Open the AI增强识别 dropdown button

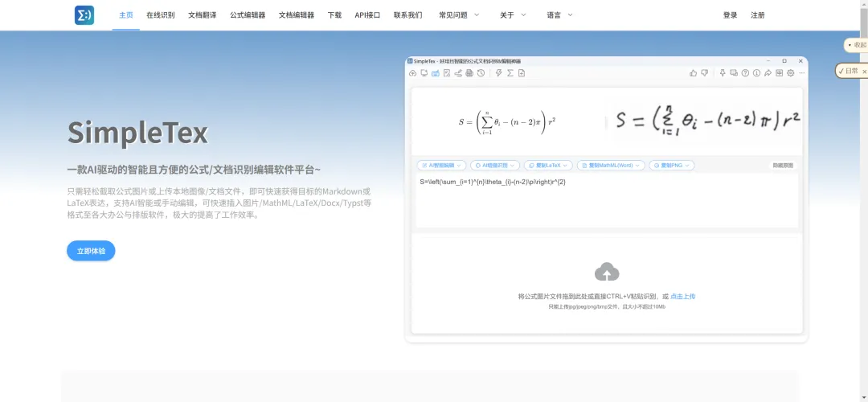pyautogui.click(x=495, y=165)
